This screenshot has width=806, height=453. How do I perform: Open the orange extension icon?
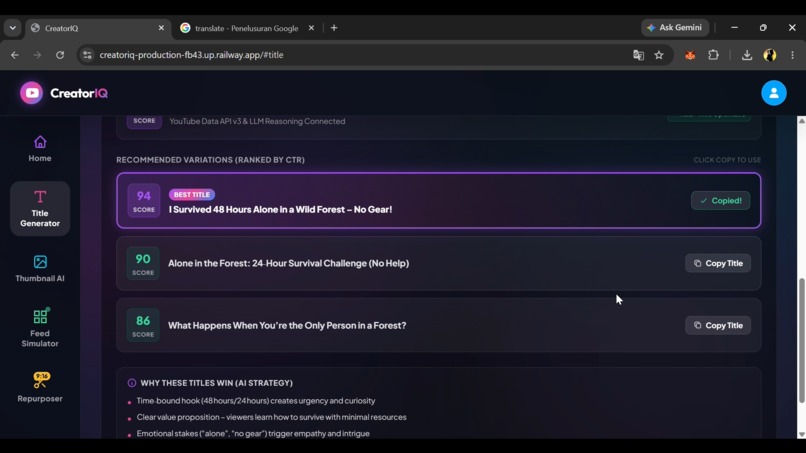(x=690, y=55)
